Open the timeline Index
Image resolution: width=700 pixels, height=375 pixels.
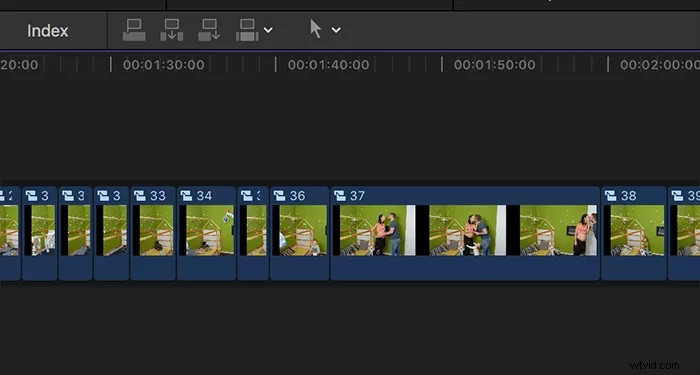[47, 31]
